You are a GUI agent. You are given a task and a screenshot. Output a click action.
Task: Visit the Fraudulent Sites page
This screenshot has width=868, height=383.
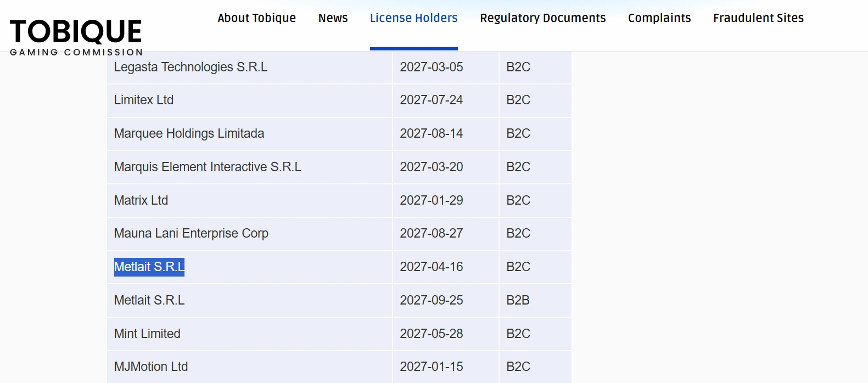[758, 18]
